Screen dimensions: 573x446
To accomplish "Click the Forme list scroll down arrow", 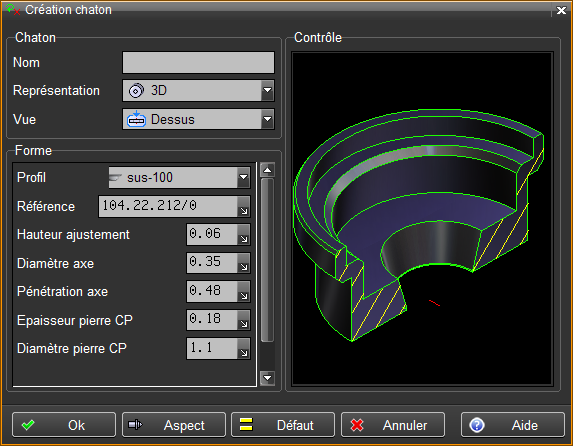I will [267, 378].
